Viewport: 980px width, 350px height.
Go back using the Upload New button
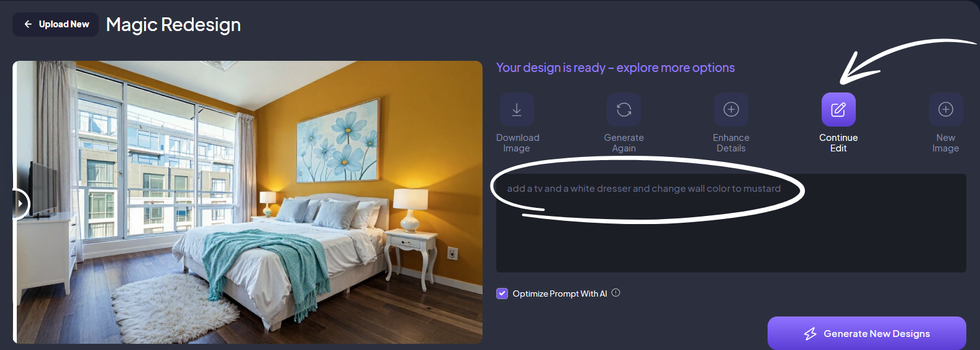pyautogui.click(x=55, y=24)
